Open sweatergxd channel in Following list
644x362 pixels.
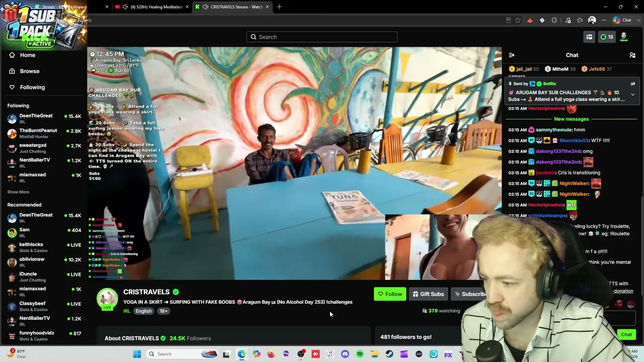point(44,148)
